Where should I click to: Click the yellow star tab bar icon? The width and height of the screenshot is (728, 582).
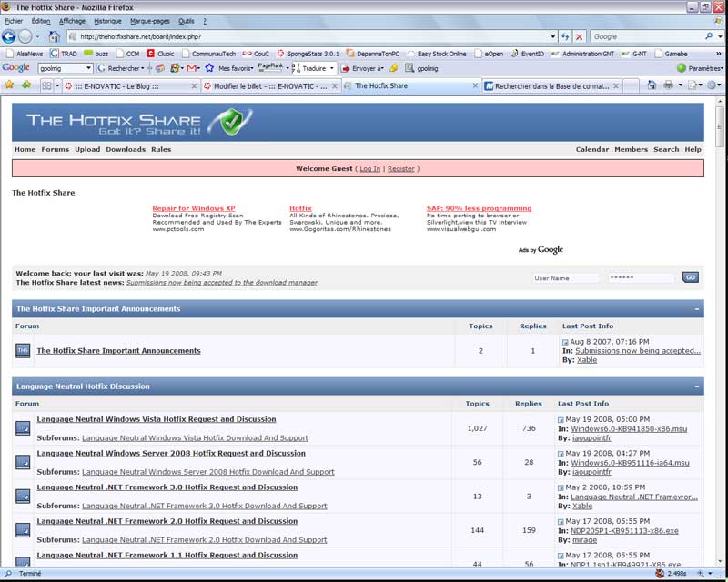9,85
